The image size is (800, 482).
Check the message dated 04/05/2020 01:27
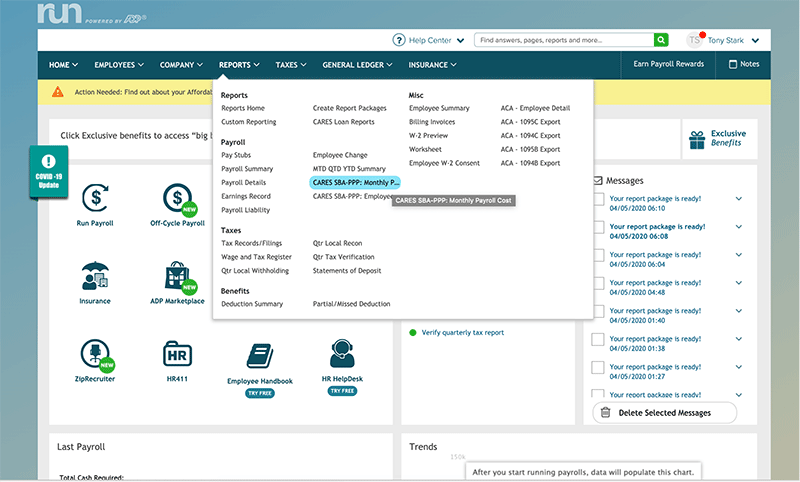pos(598,367)
